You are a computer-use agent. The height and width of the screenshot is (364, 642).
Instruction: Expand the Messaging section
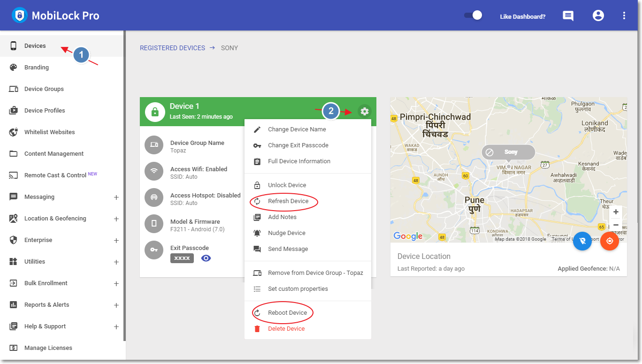click(x=116, y=197)
